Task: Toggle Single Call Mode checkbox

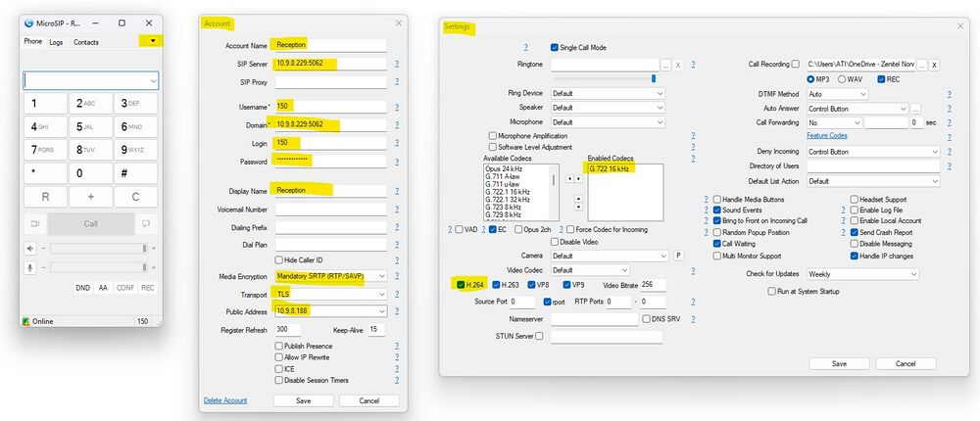Action: (x=555, y=47)
